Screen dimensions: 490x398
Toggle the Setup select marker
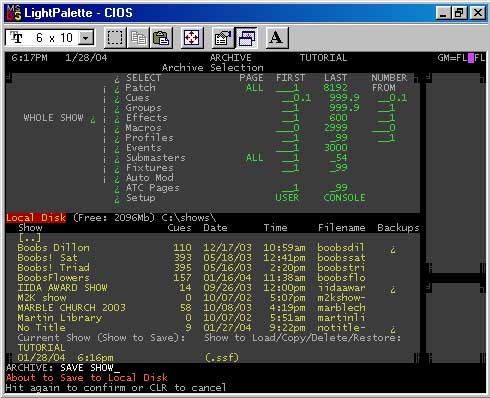pyautogui.click(x=117, y=199)
